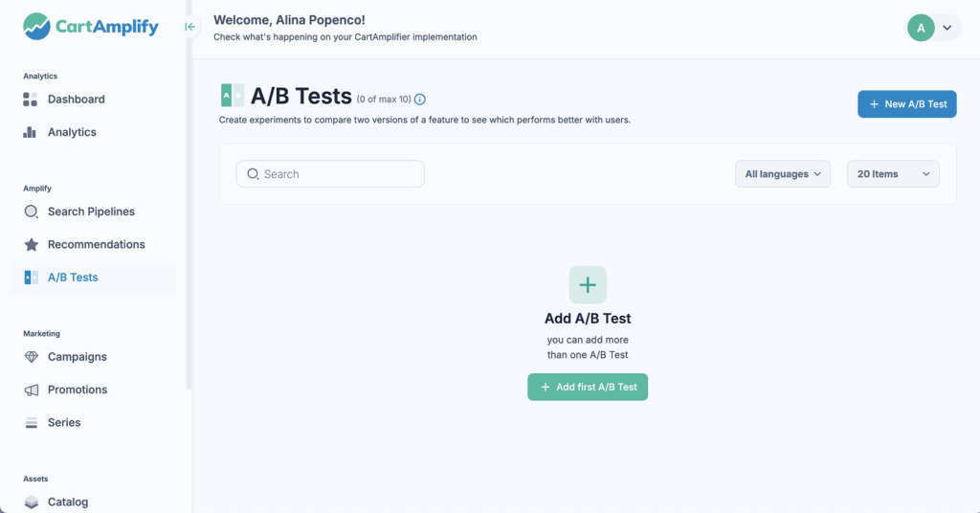980x513 pixels.
Task: Collapse the sidebar with arrow icon
Action: point(189,27)
